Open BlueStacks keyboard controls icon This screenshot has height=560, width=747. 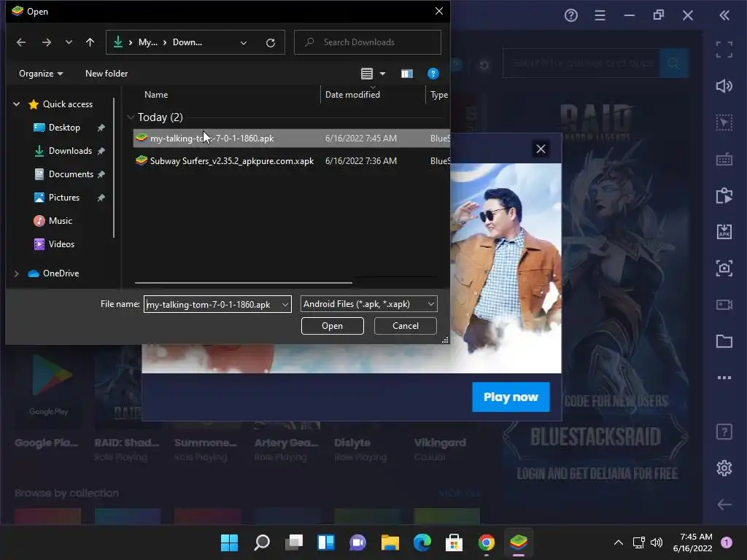coord(724,159)
